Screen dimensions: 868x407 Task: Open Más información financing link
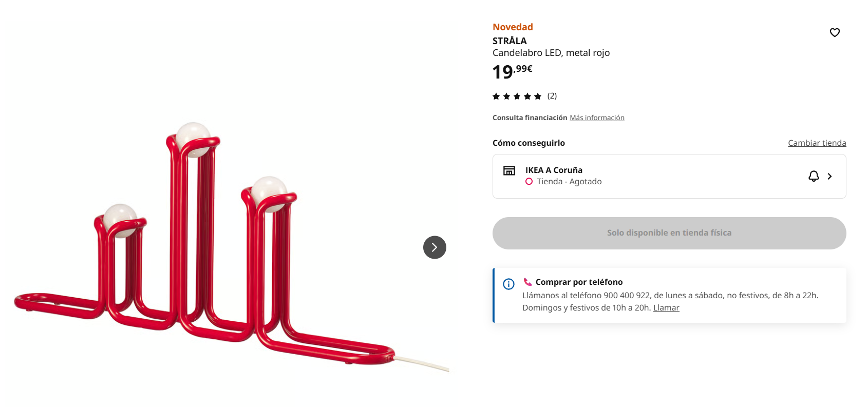[597, 118]
